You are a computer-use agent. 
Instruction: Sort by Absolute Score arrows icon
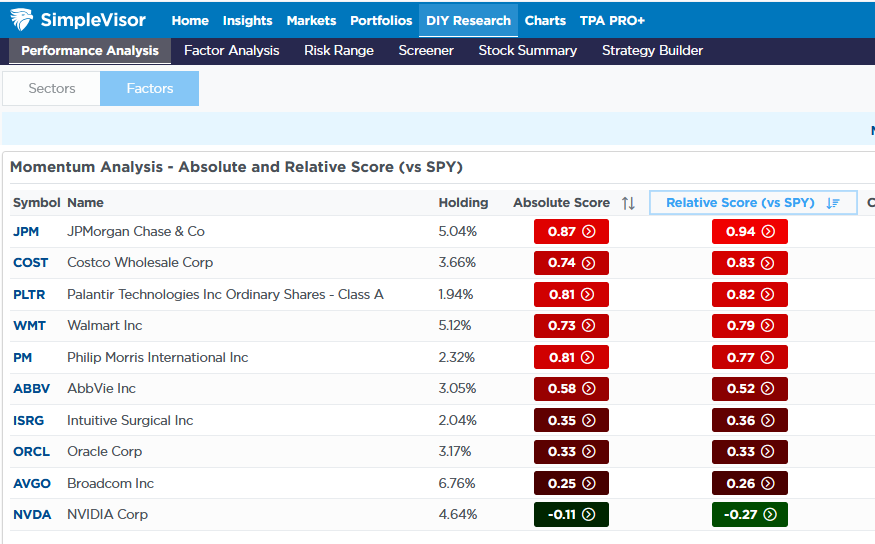coord(628,203)
